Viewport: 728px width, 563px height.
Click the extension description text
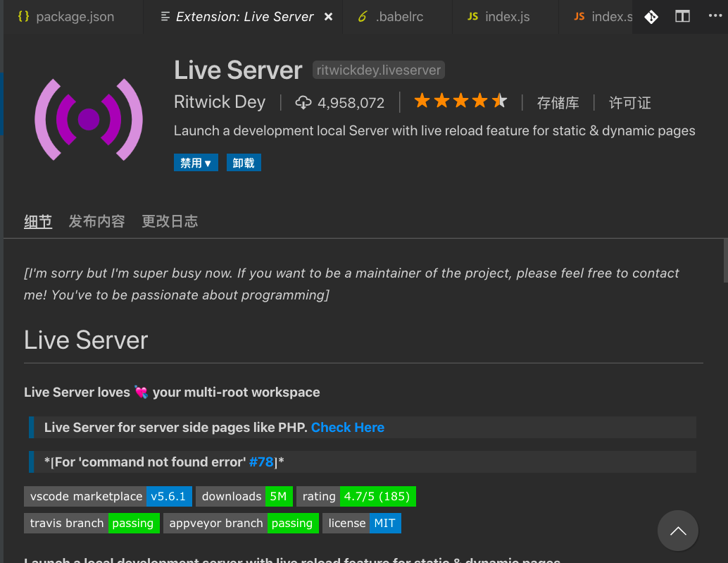pyautogui.click(x=434, y=130)
